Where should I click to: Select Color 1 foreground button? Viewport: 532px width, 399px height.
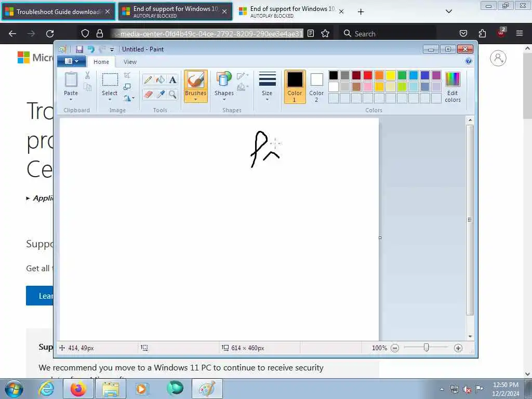(x=295, y=87)
